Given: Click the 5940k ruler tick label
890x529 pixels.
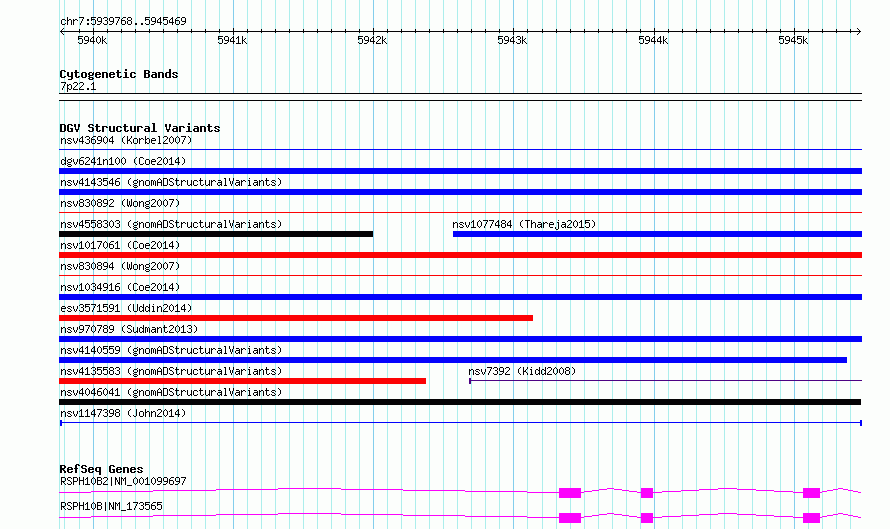Looking at the screenshot, I should (x=92, y=40).
